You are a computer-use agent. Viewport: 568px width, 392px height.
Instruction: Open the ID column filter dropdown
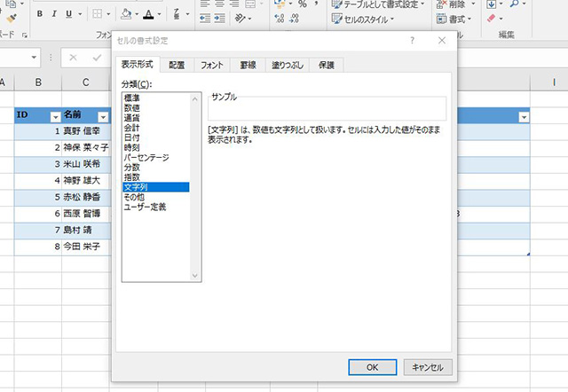tap(55, 116)
